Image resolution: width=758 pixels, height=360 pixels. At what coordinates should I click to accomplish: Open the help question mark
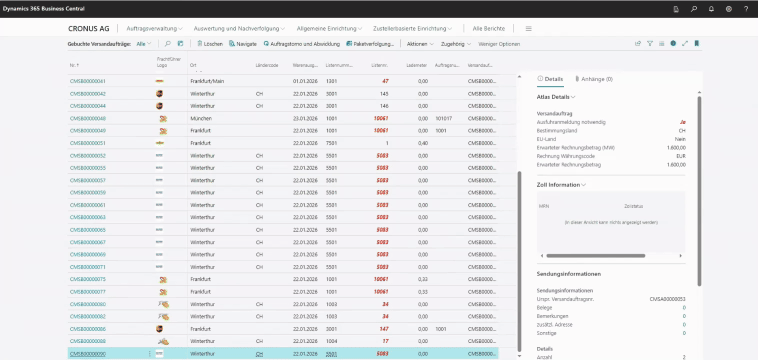746,9
